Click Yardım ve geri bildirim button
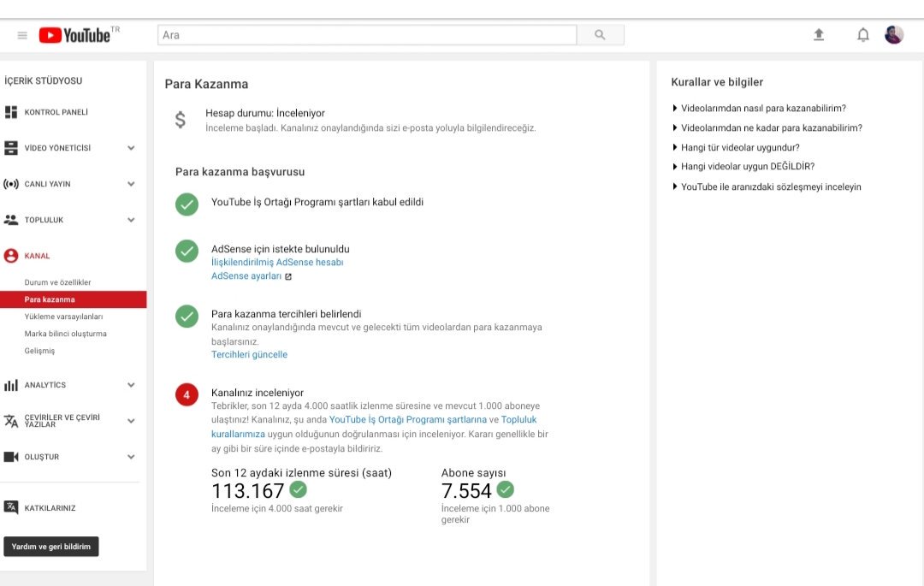 (x=51, y=547)
